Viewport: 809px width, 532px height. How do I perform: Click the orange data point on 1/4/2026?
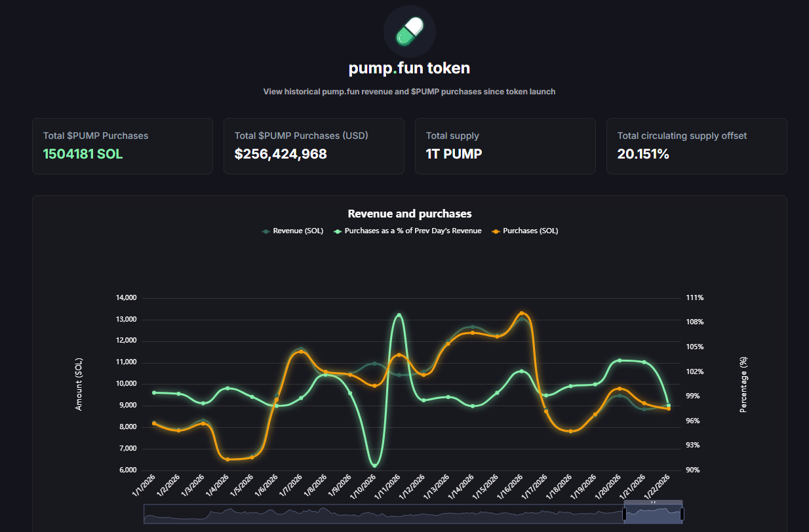(227, 459)
